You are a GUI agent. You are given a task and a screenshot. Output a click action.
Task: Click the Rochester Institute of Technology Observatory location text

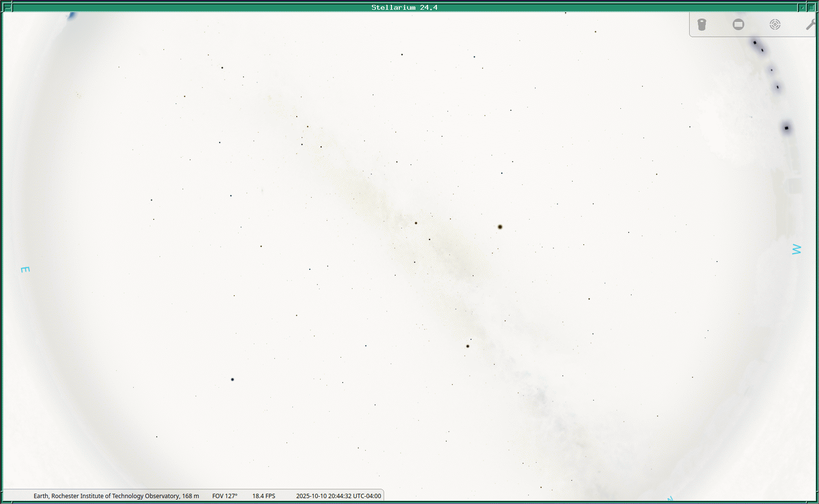point(116,496)
